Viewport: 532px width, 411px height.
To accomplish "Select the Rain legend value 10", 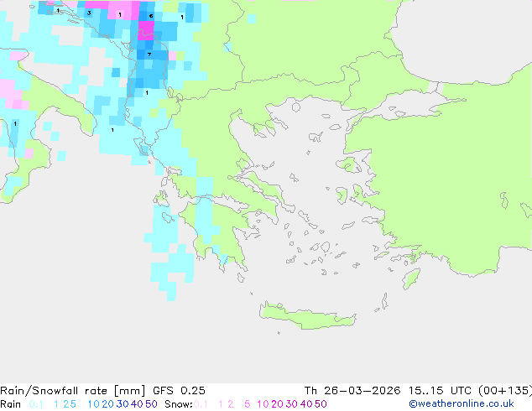I will tap(93, 404).
